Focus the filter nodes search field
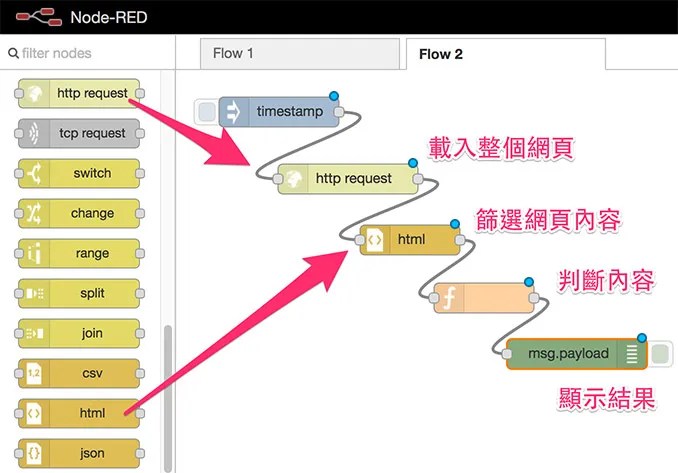This screenshot has width=678, height=473. [x=88, y=53]
